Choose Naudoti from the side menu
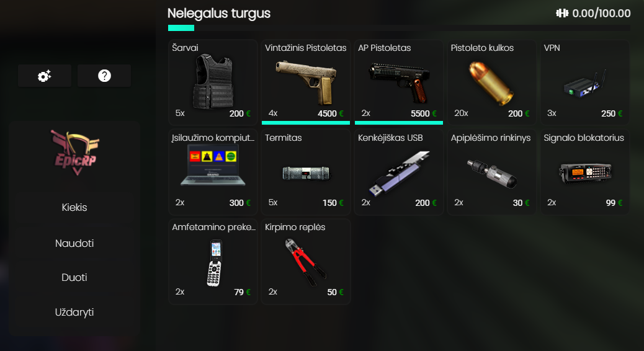Image resolution: width=644 pixels, height=351 pixels. tap(74, 243)
